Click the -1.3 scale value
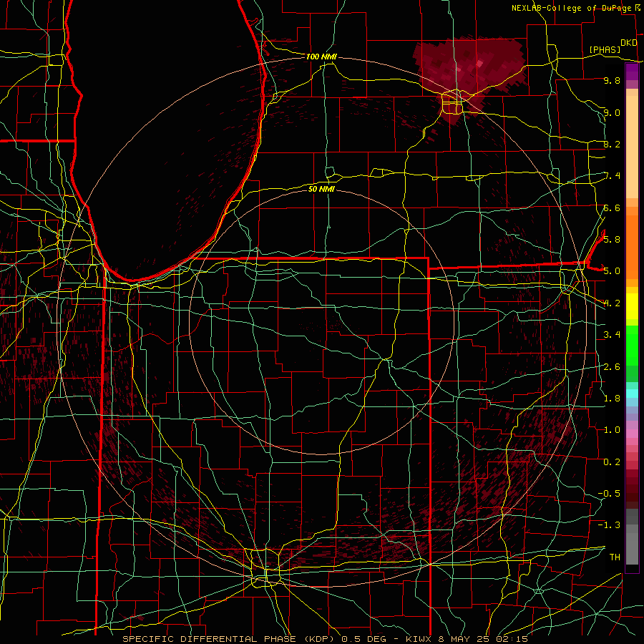The width and height of the screenshot is (644, 644). [x=609, y=525]
